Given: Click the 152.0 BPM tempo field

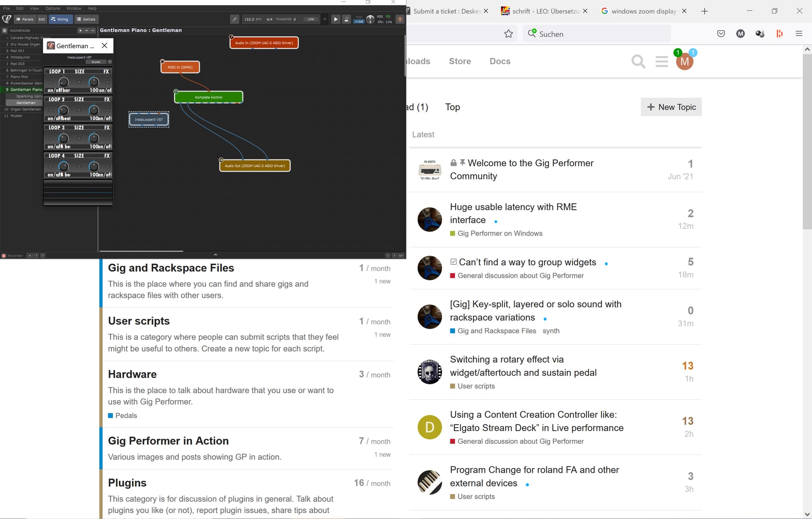Looking at the screenshot, I should click(253, 19).
